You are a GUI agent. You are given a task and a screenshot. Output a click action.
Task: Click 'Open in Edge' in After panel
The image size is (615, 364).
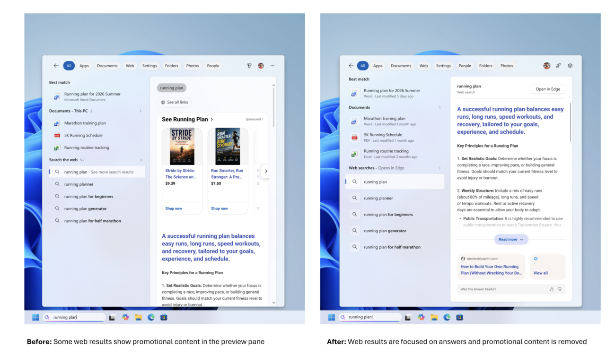pyautogui.click(x=548, y=89)
